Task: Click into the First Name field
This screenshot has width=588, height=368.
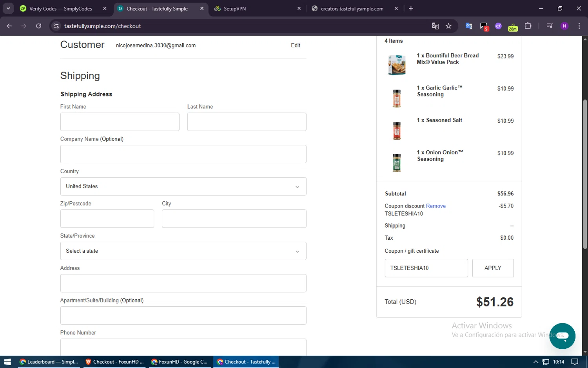Action: (120, 122)
